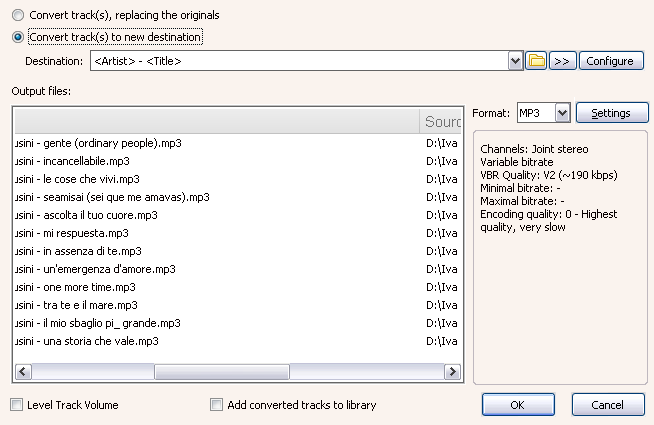
Task: Click the folder browse icon next to Destination
Action: point(537,61)
